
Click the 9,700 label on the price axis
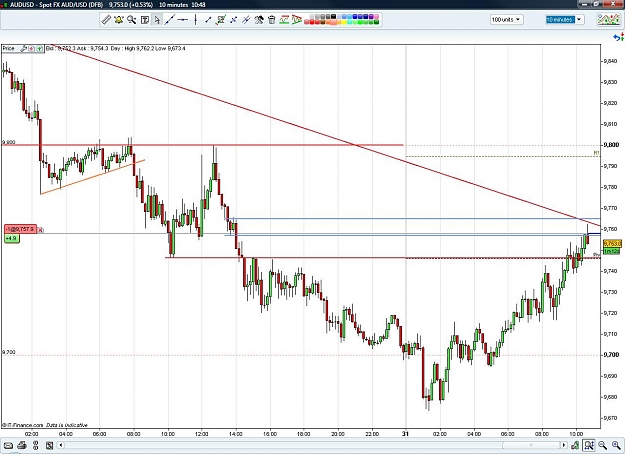(611, 355)
